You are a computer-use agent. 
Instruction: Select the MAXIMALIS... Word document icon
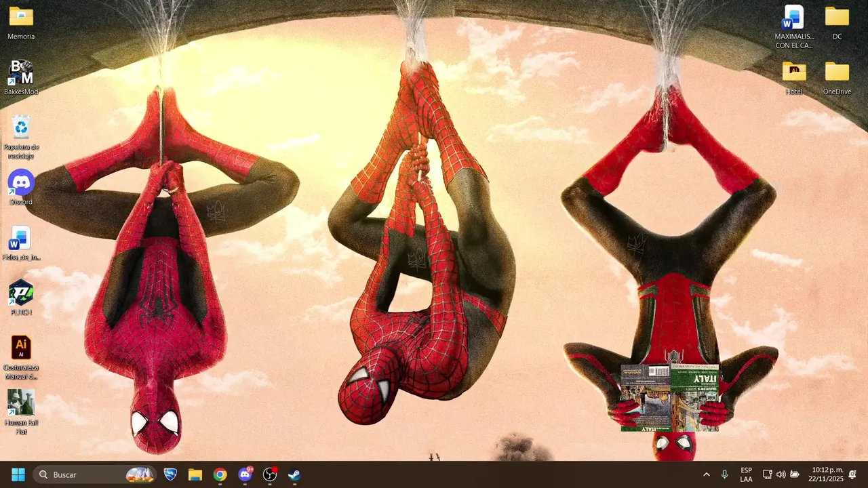click(x=793, y=28)
